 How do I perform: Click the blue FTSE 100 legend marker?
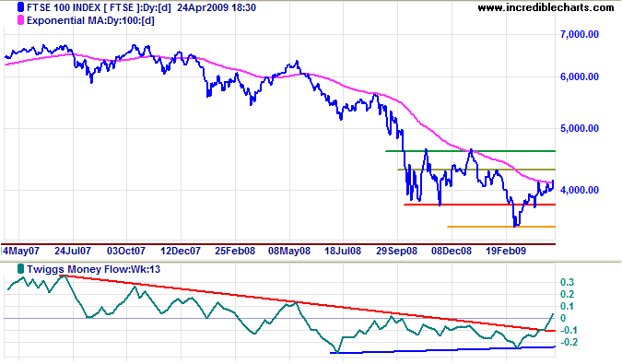coord(20,7)
